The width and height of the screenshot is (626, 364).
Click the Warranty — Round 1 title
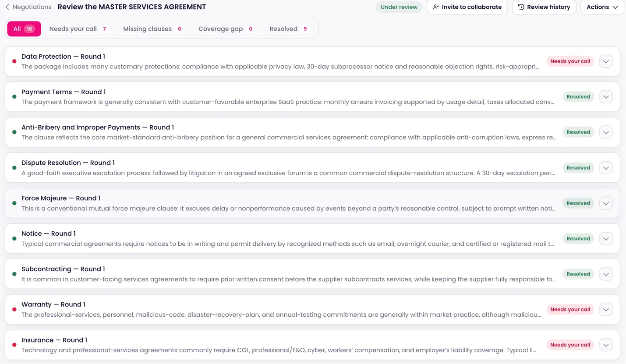[x=53, y=304]
